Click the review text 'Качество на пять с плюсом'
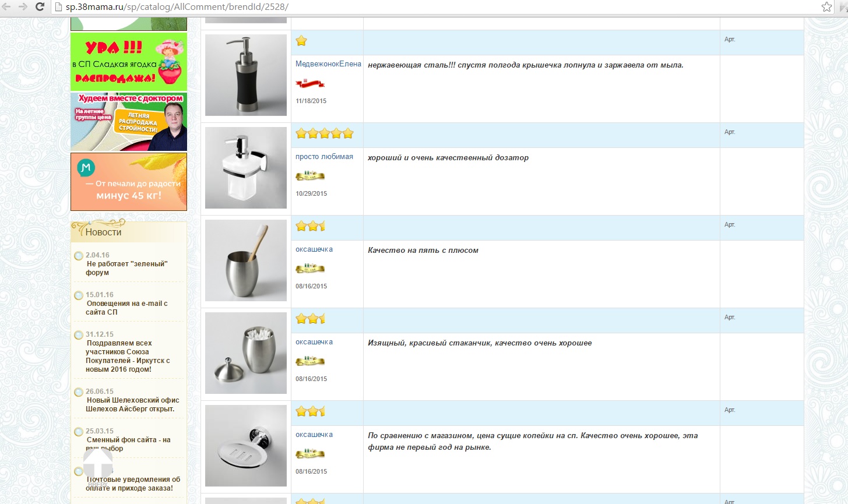This screenshot has width=848, height=504. tap(423, 251)
